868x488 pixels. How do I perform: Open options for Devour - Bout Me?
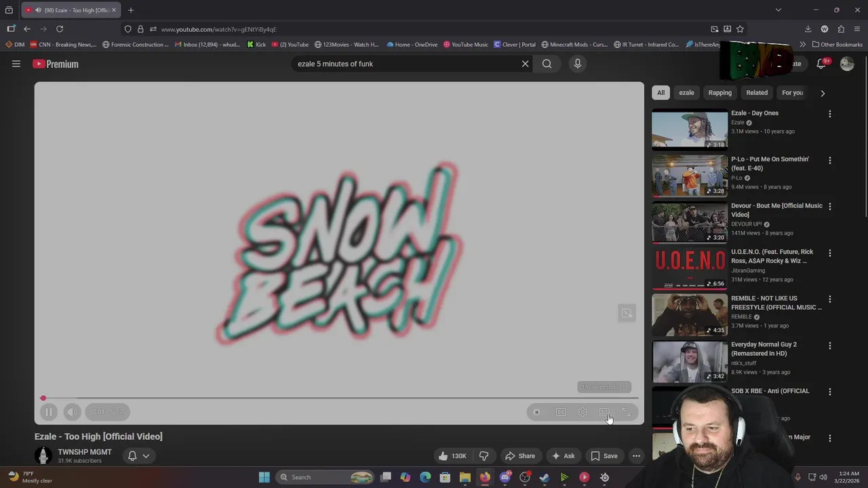829,207
